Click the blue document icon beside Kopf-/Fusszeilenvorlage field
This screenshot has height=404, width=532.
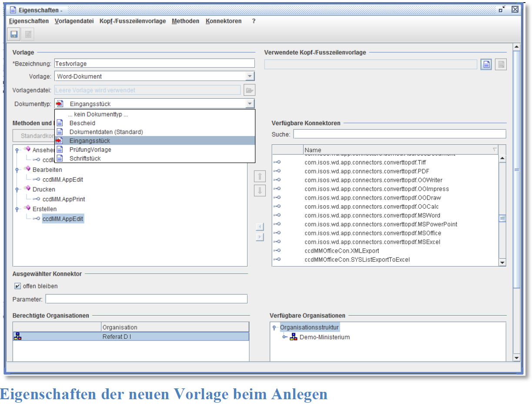pos(487,64)
